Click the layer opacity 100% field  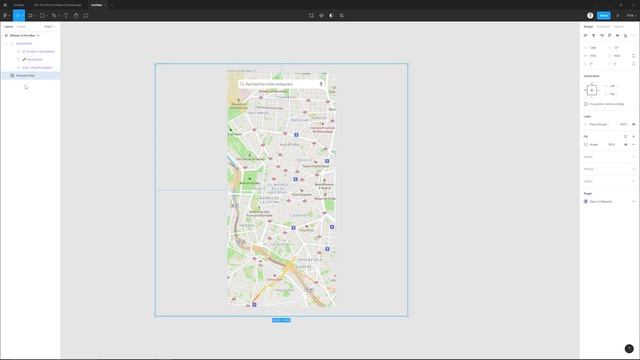point(623,124)
